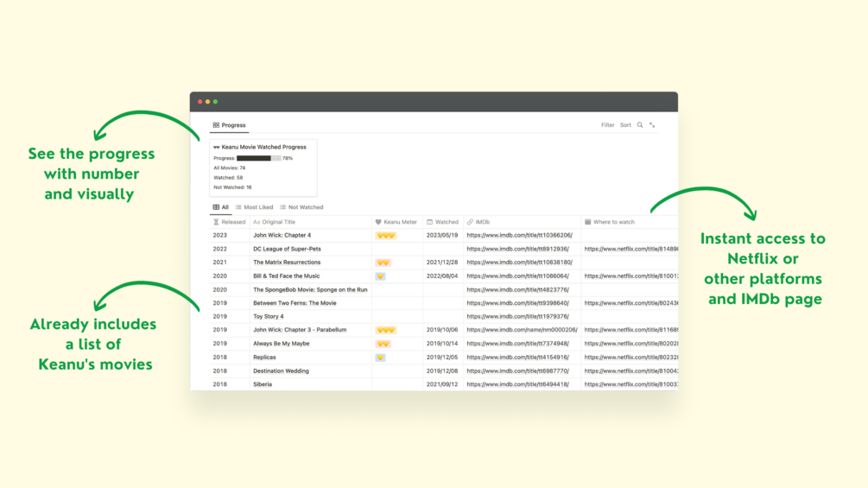The image size is (868, 488).
Task: Click two hearts rating for The Matrix Resurrections
Action: [383, 263]
